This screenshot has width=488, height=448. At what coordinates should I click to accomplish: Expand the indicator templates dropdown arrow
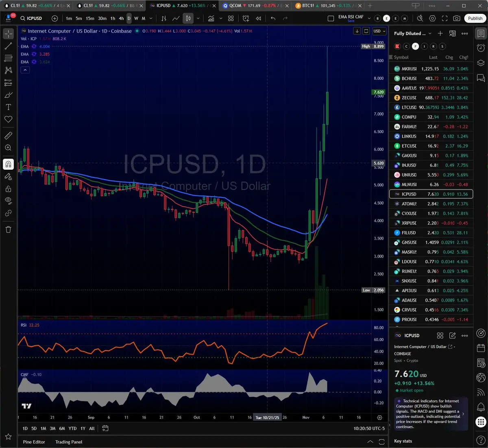click(221, 18)
